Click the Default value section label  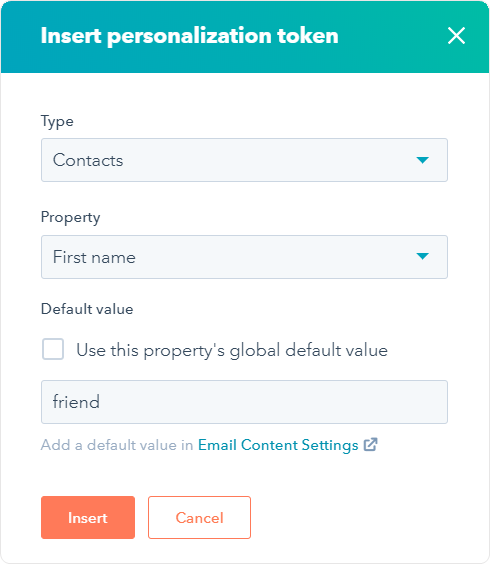pos(87,309)
